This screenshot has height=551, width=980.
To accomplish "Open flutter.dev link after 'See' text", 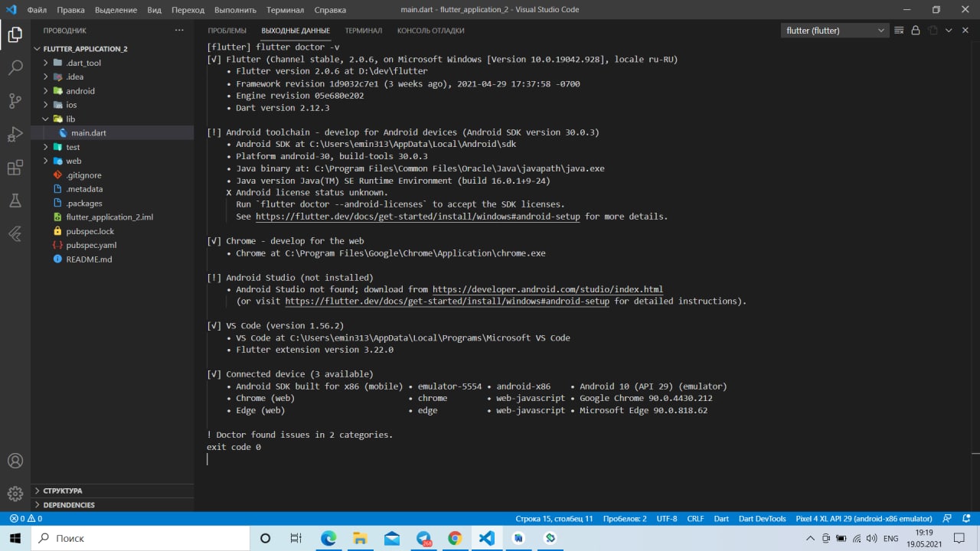I will click(418, 217).
